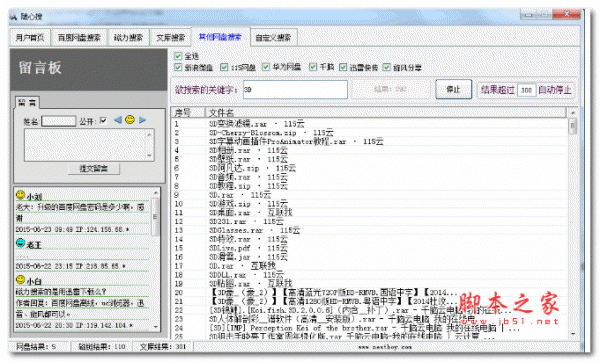
Task: Click timestamp 2015-06-23 09:49 message line
Action: point(72,229)
